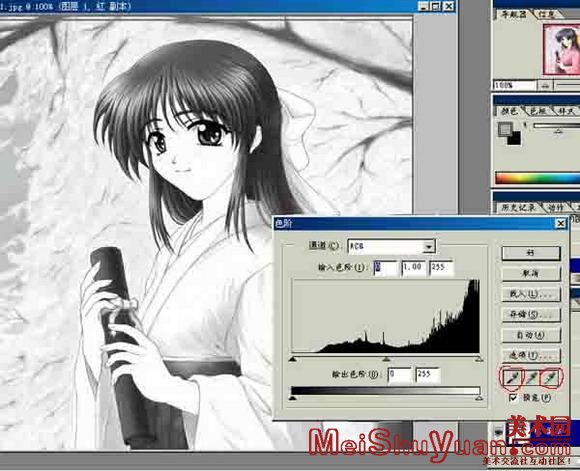This screenshot has width=580, height=471.
Task: Maximize the document image window
Action: click(x=436, y=6)
